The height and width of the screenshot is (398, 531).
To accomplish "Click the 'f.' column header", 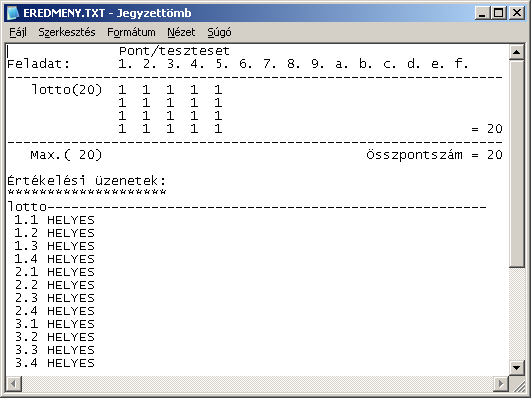I will (x=462, y=64).
